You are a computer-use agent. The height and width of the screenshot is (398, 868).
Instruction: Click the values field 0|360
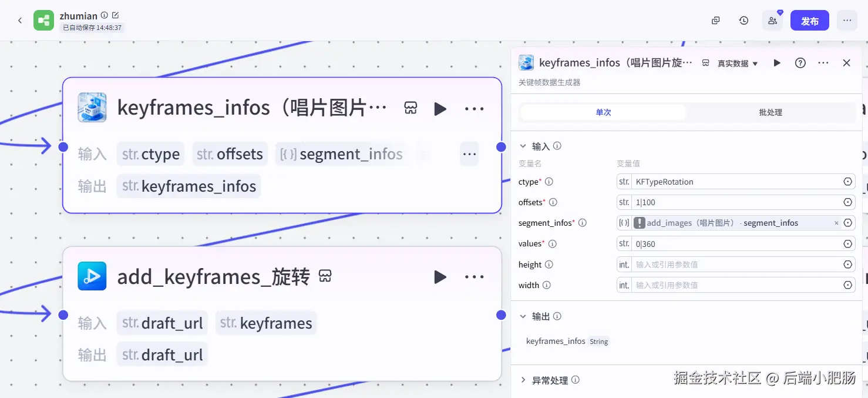point(736,243)
